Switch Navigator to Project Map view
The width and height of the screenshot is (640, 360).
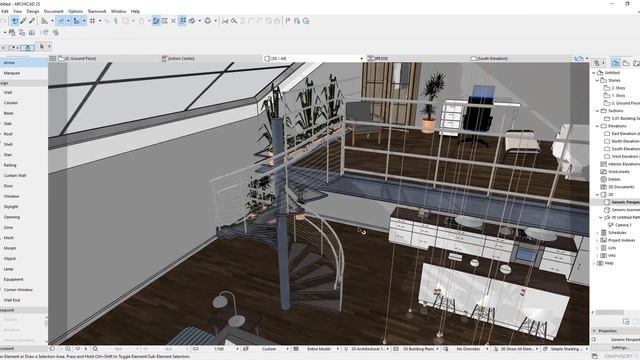pos(616,63)
